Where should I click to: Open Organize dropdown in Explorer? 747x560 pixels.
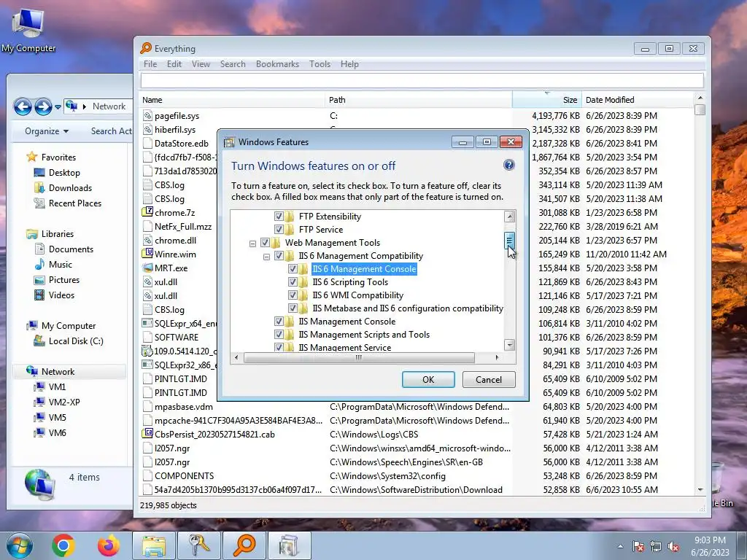pyautogui.click(x=46, y=131)
